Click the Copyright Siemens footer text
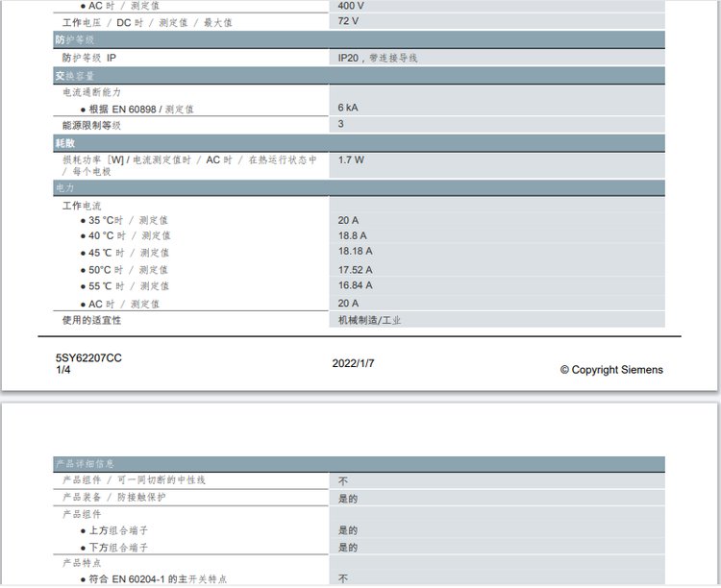 [611, 370]
